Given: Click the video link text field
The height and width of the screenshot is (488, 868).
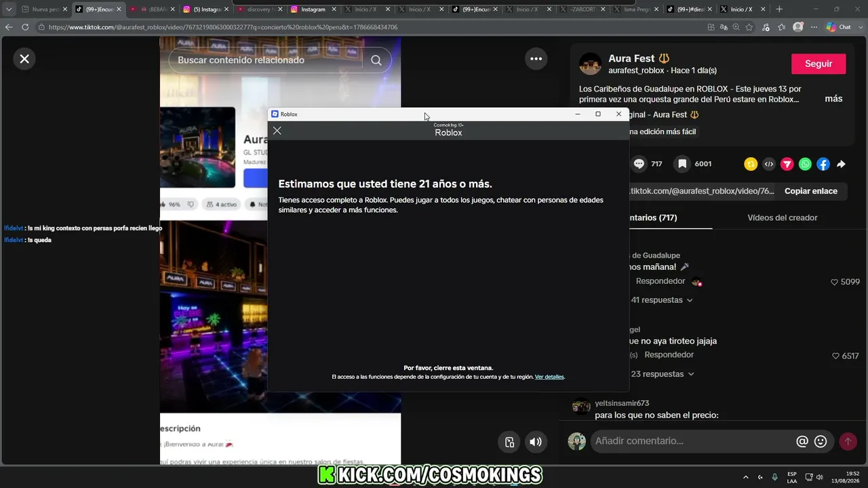Looking at the screenshot, I should click(x=701, y=191).
